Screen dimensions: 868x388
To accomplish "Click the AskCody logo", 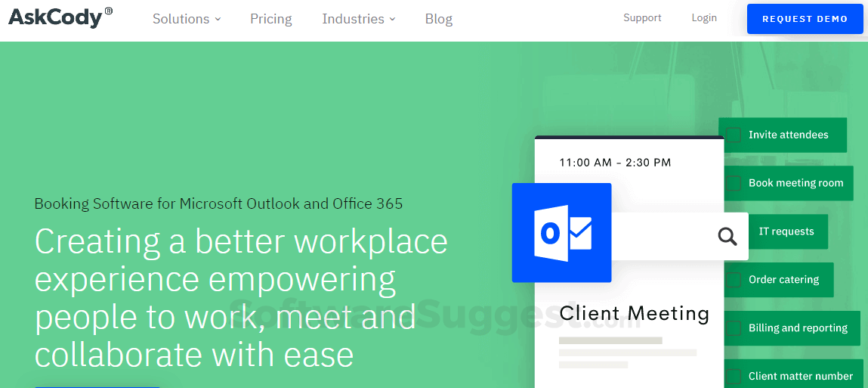I will click(x=60, y=17).
